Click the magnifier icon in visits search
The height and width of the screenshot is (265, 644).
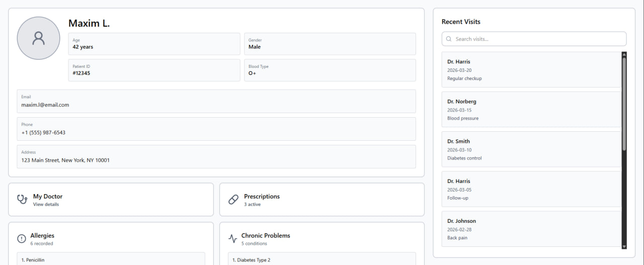(449, 39)
